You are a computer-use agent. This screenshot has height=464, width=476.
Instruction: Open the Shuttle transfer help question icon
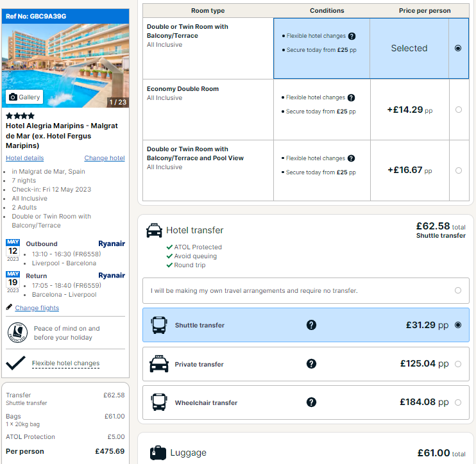312,325
